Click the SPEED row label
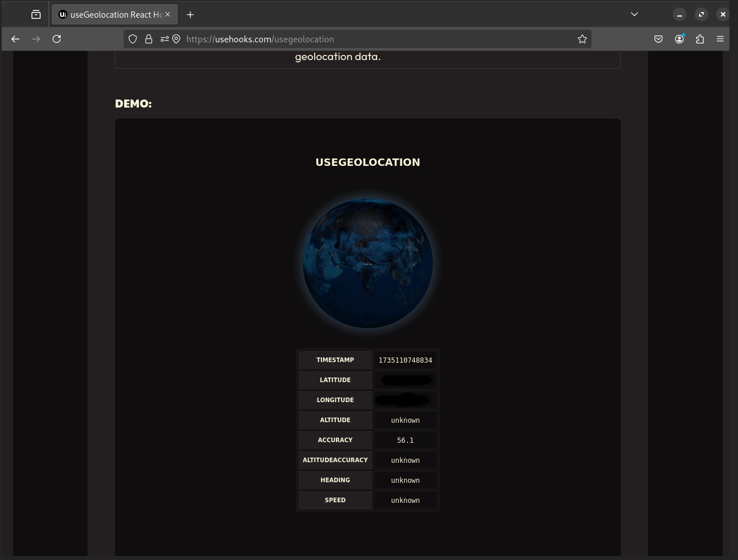Screen dimensions: 738x560 pos(335,500)
